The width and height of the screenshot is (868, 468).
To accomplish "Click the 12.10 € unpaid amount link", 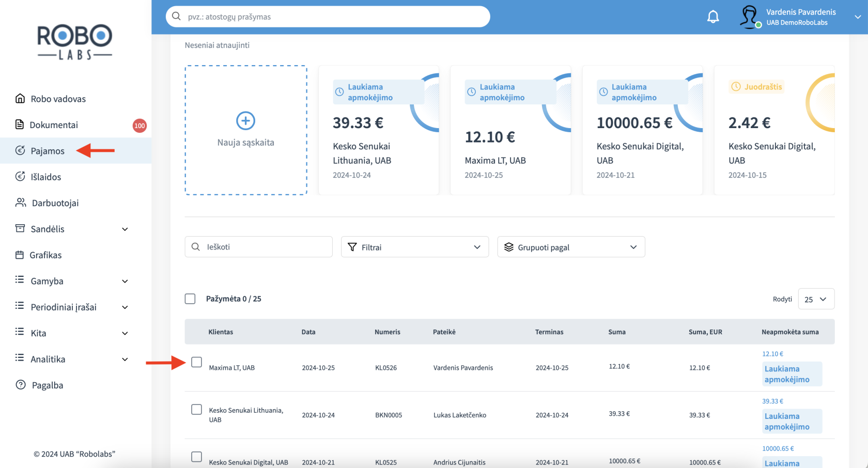I will pyautogui.click(x=772, y=354).
